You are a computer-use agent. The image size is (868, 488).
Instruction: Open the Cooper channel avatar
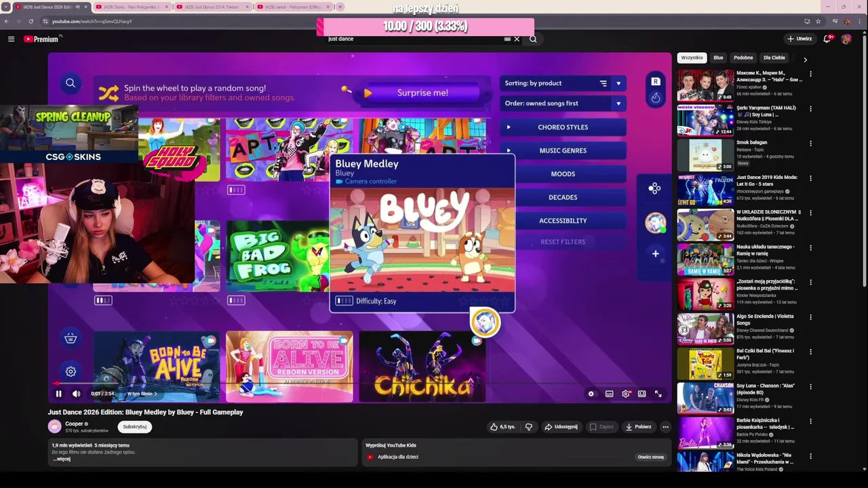coord(54,426)
